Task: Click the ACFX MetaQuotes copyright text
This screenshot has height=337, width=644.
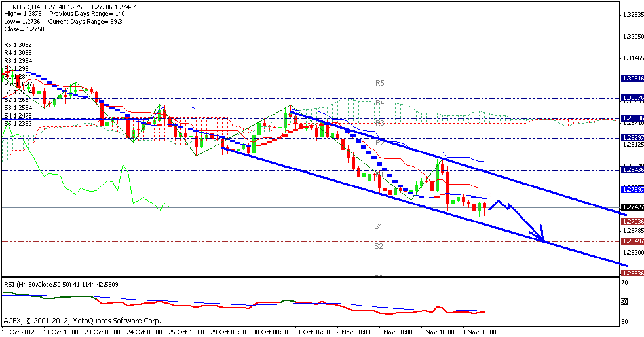Action: (x=82, y=321)
